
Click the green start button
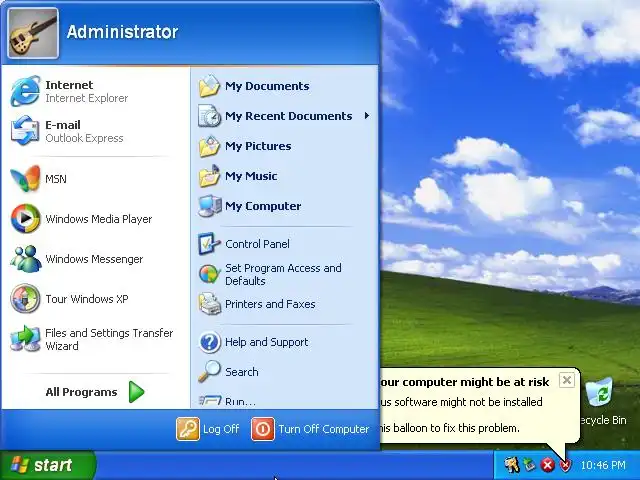point(48,465)
